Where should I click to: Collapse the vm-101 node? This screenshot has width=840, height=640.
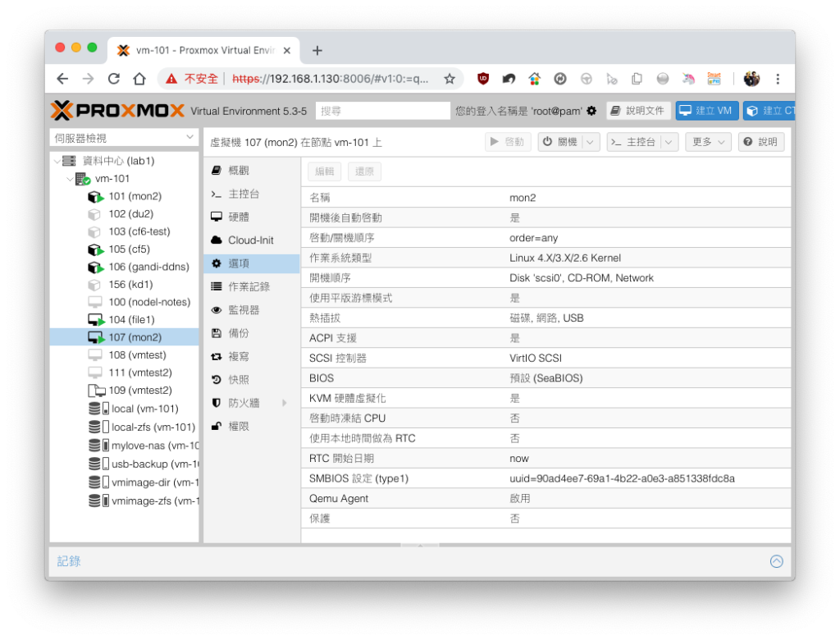click(70, 179)
